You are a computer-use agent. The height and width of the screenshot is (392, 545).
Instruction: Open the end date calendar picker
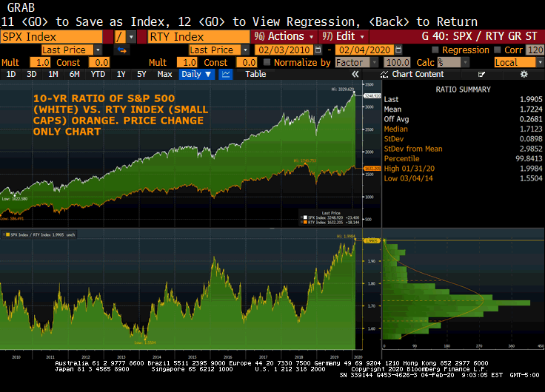[x=398, y=50]
